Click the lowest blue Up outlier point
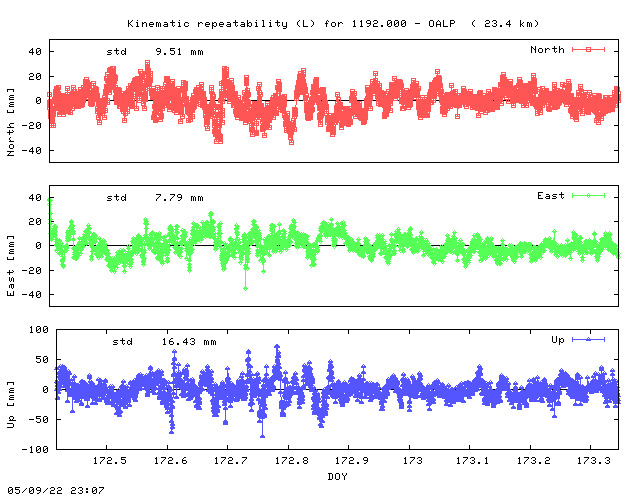 (262, 436)
